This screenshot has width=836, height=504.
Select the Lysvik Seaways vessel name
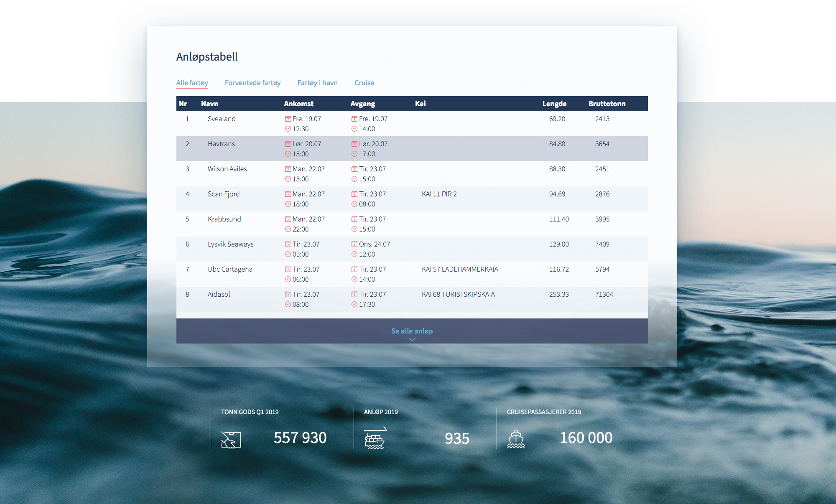point(230,244)
